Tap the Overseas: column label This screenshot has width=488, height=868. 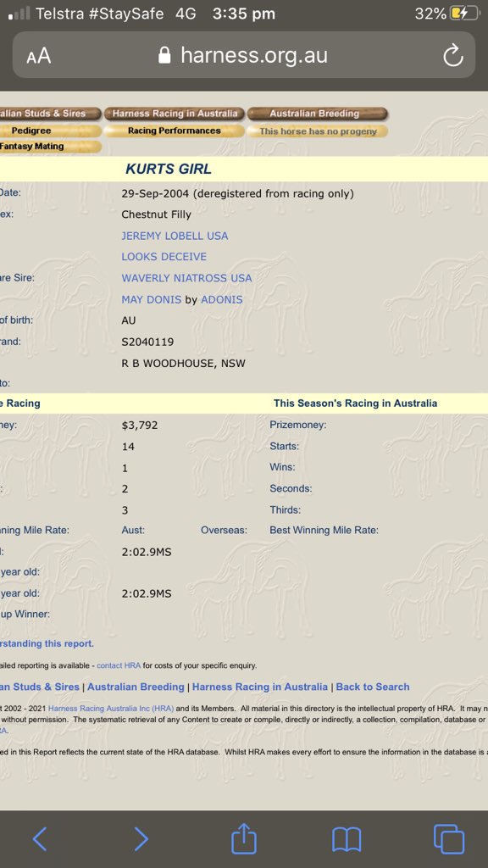click(224, 531)
